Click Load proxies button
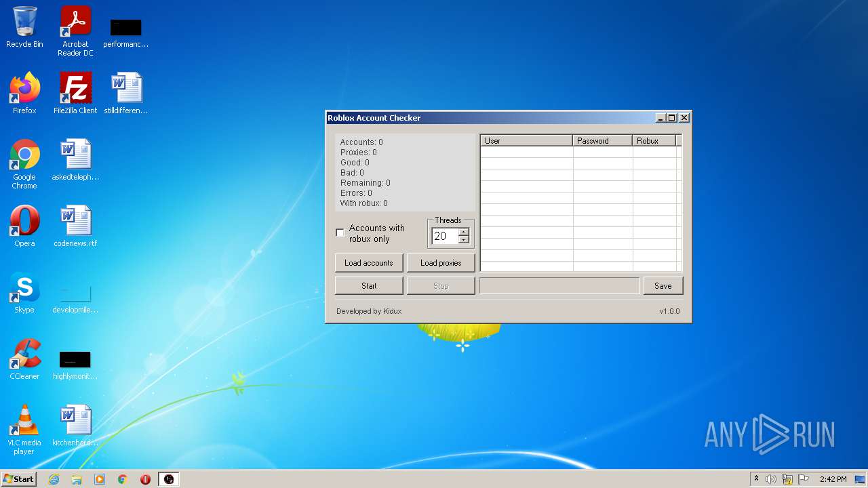This screenshot has height=488, width=868. click(x=441, y=263)
